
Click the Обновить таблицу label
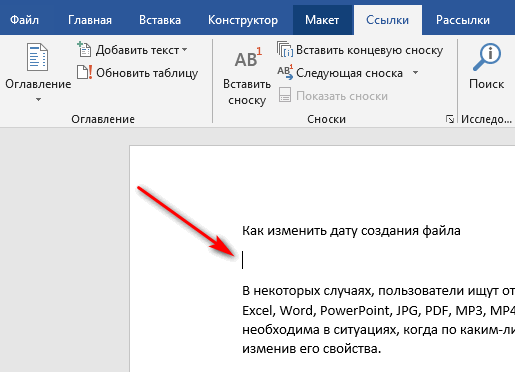point(147,73)
